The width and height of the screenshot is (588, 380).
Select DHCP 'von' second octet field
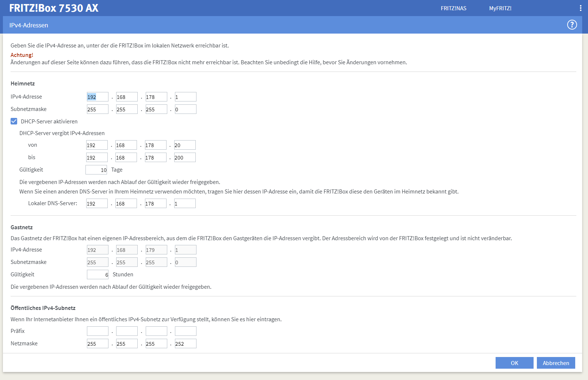point(126,145)
